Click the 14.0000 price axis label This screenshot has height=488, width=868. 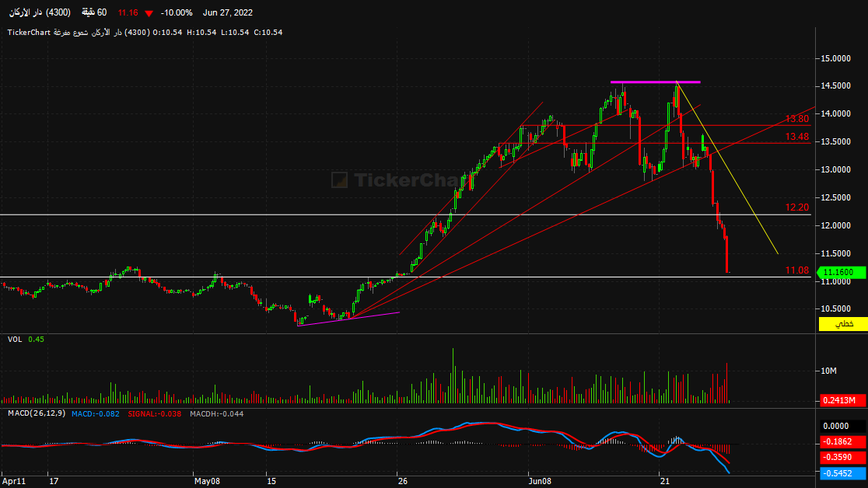[836, 113]
